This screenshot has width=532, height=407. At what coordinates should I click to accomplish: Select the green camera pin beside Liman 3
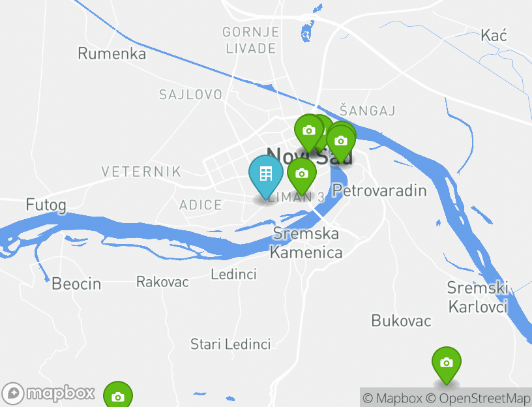pos(302,176)
